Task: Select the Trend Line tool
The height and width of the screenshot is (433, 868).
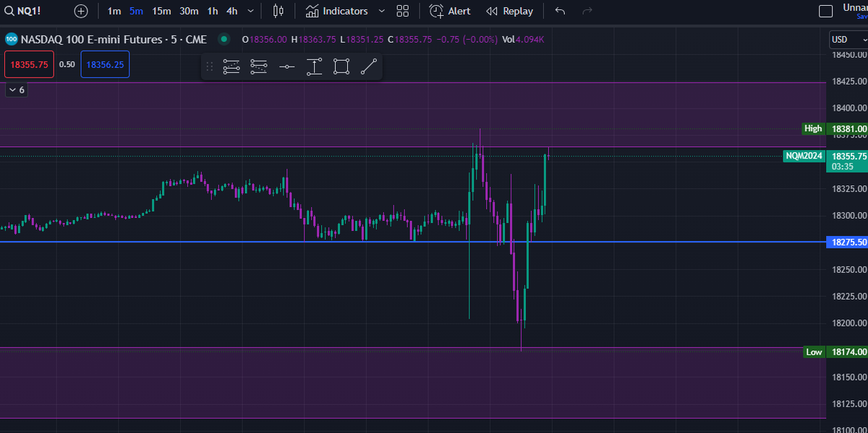Action: (369, 67)
